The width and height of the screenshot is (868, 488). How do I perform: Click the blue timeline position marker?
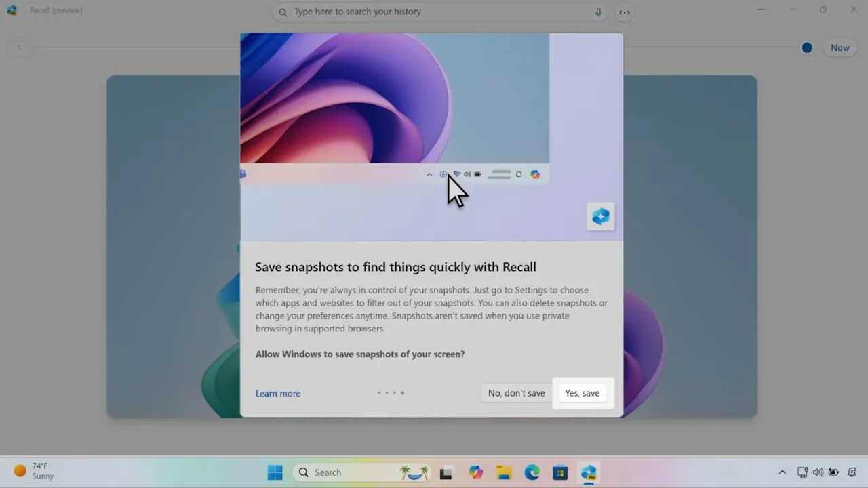tap(807, 47)
